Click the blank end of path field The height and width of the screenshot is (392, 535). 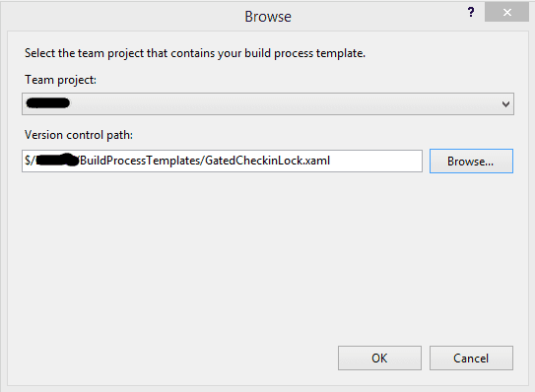pyautogui.click(x=375, y=161)
